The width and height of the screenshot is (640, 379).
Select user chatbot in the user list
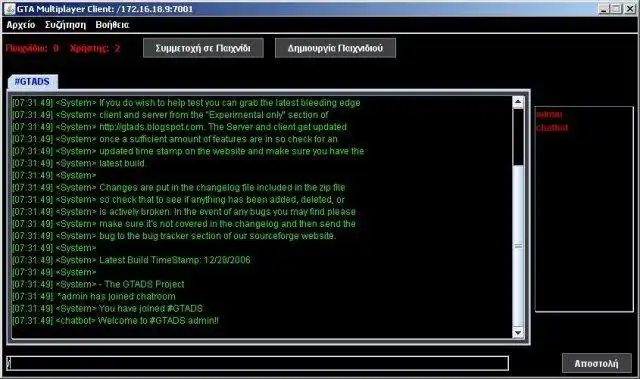point(552,128)
